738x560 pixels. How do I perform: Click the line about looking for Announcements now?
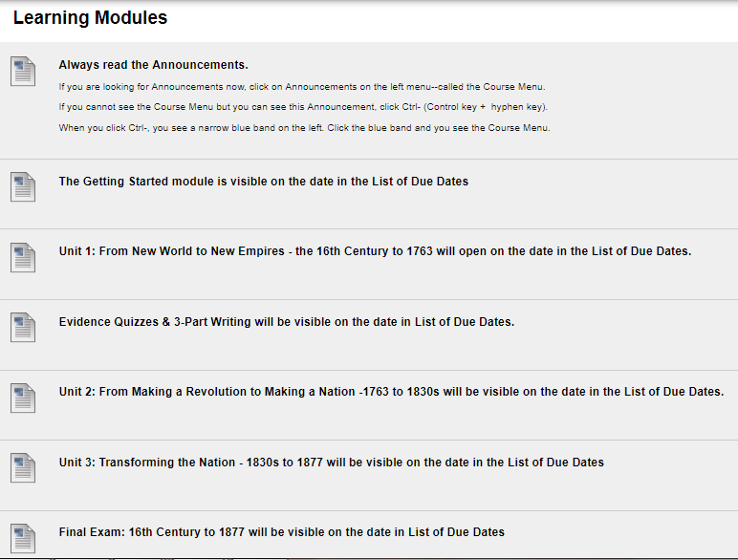tap(302, 87)
